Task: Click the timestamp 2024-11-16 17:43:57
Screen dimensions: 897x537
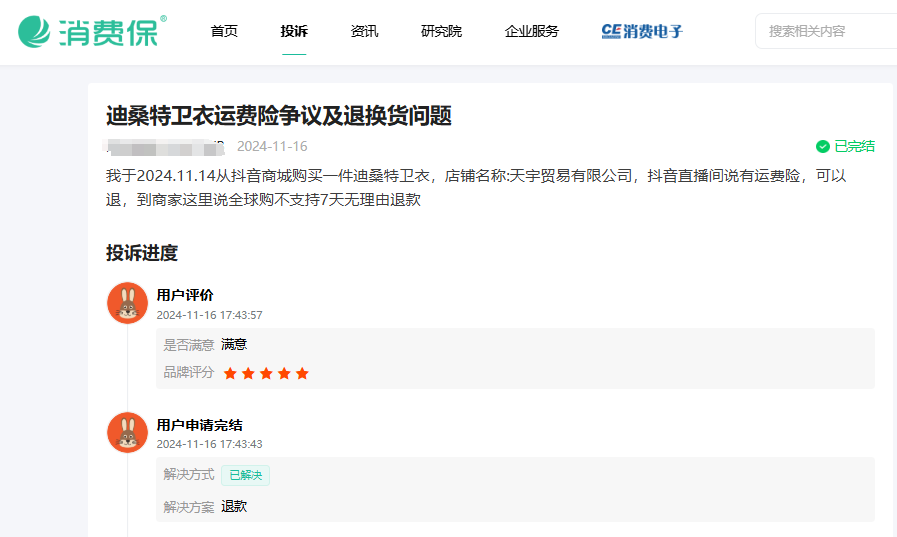Action: pos(209,315)
